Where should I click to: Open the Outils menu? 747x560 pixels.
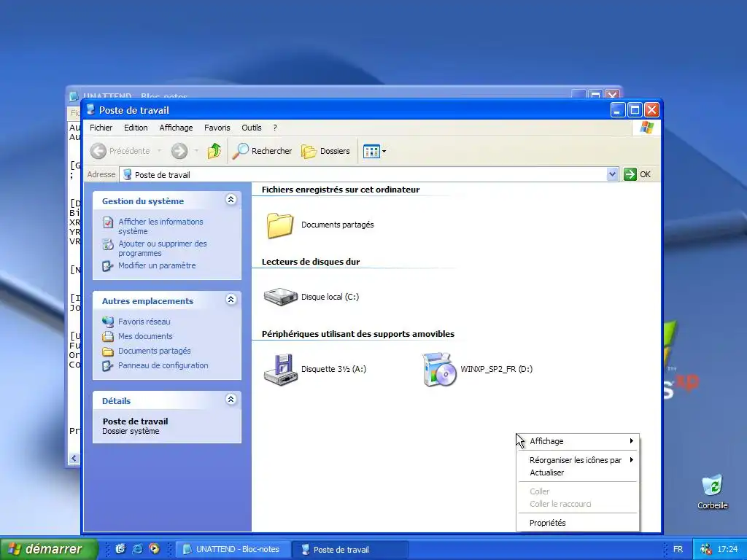click(x=252, y=128)
